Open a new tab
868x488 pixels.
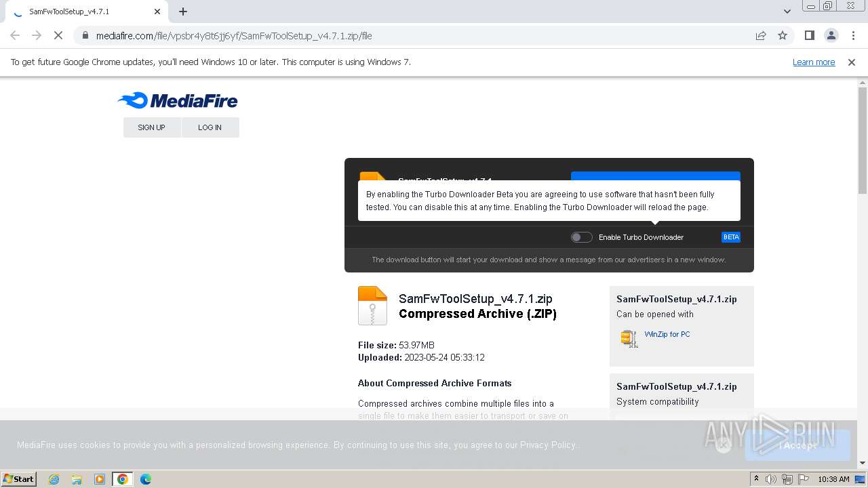point(183,12)
